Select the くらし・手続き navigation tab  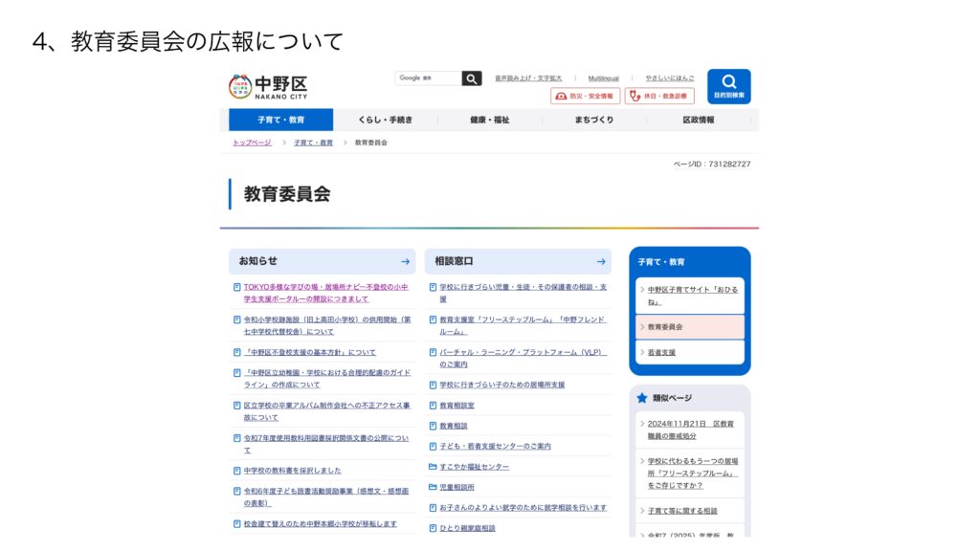click(x=385, y=120)
